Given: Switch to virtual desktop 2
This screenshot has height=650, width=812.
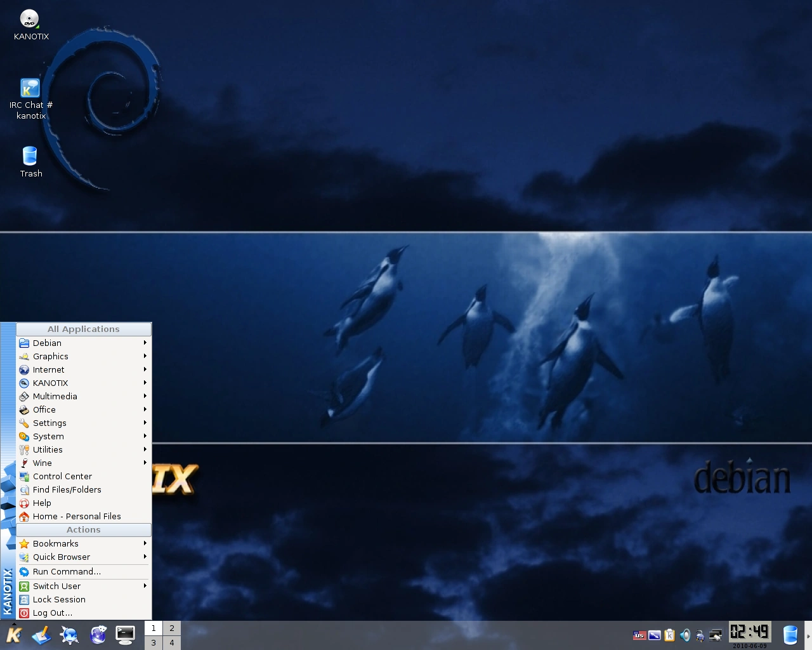Looking at the screenshot, I should click(x=171, y=628).
